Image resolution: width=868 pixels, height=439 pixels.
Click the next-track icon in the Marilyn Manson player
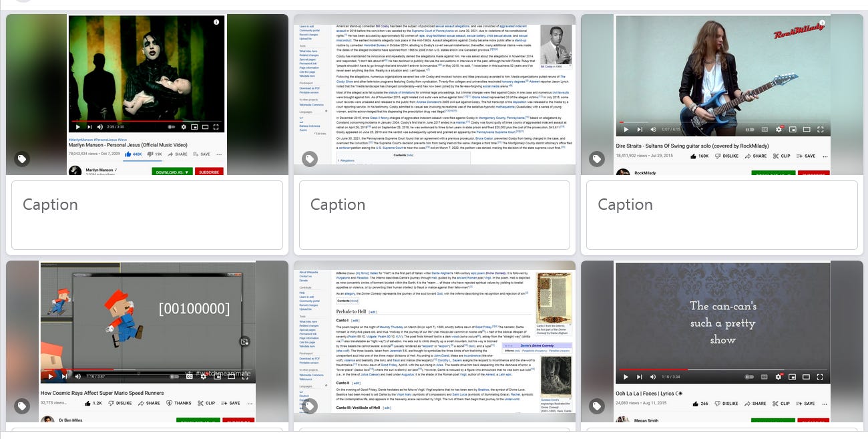(89, 127)
